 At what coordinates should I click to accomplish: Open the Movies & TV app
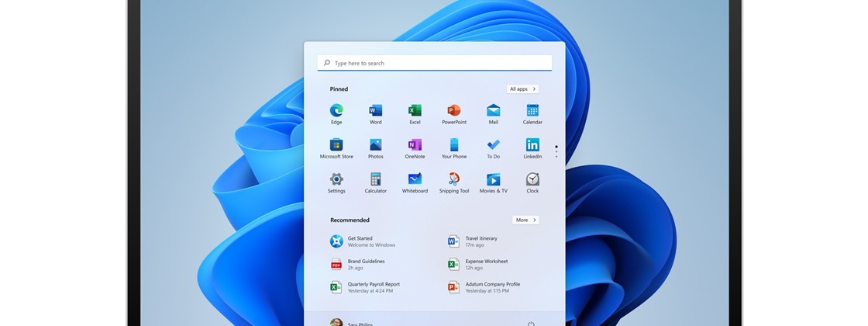(493, 182)
